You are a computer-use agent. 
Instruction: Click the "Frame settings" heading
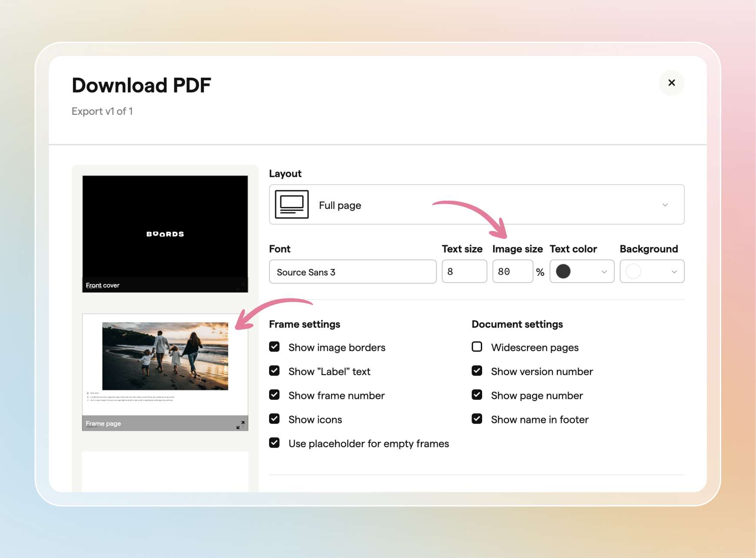[x=304, y=324]
